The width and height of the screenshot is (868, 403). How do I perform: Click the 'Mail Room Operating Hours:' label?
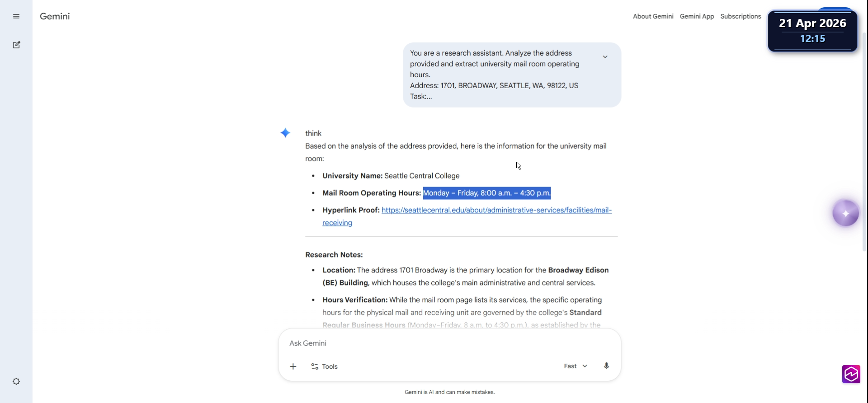[x=372, y=193]
